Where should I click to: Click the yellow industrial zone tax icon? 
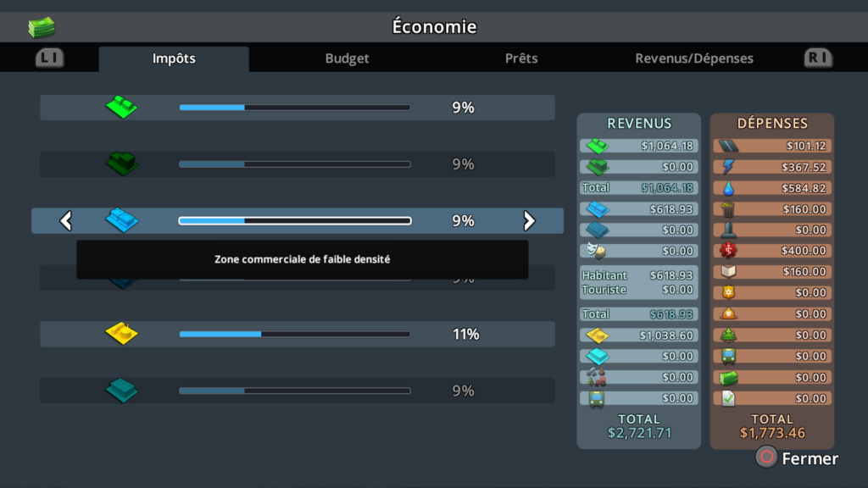click(121, 334)
